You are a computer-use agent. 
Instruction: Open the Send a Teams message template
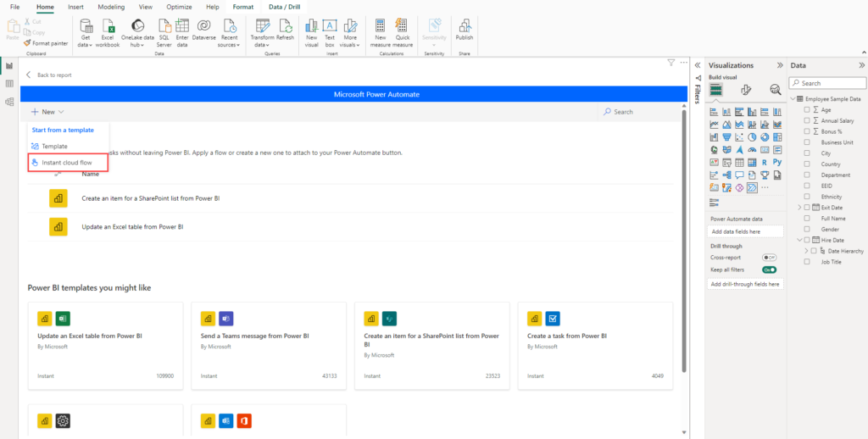click(x=270, y=345)
